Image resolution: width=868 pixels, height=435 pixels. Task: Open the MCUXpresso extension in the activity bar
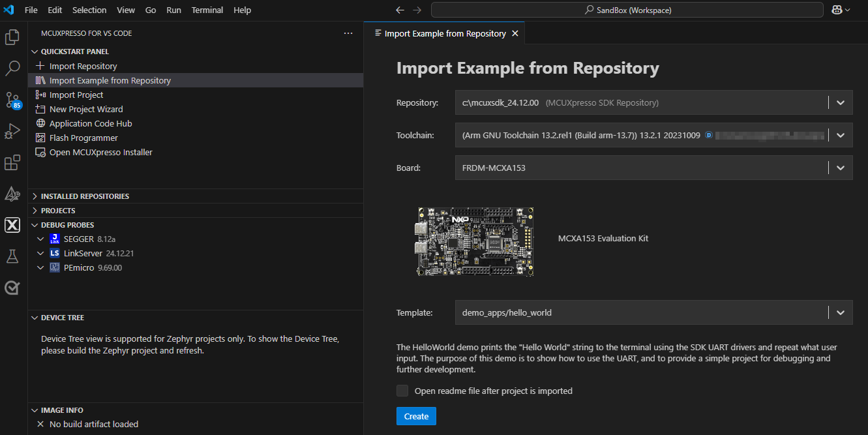[12, 225]
